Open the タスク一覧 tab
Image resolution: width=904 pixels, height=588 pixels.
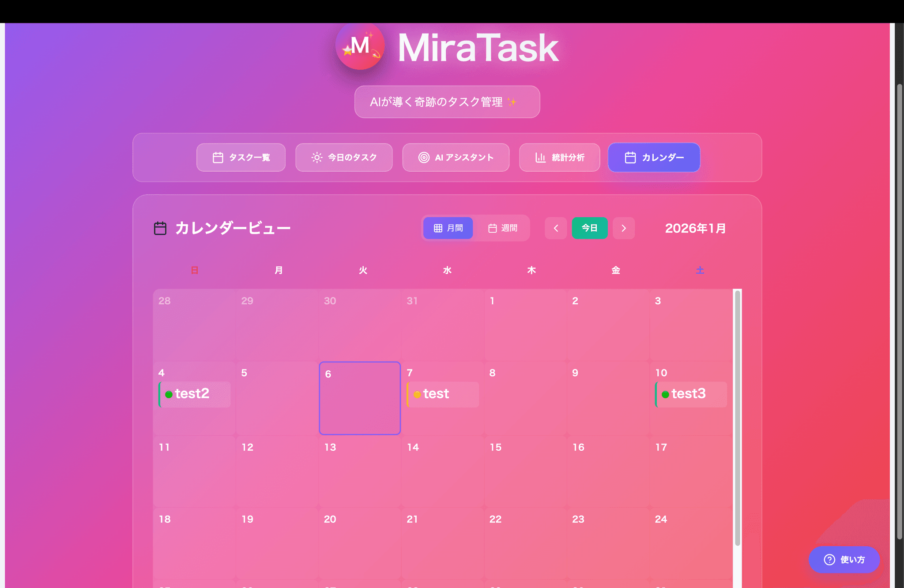click(241, 158)
